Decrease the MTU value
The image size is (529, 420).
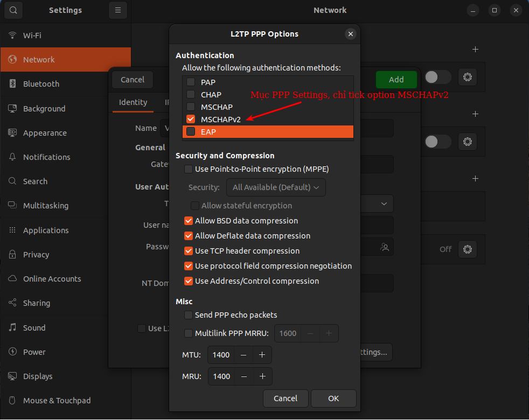[243, 355]
